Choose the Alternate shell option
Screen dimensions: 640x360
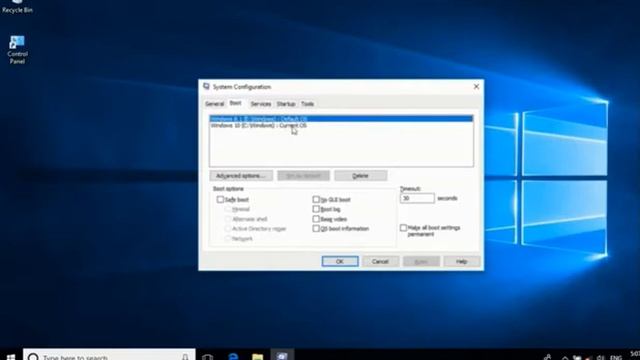[x=228, y=219]
